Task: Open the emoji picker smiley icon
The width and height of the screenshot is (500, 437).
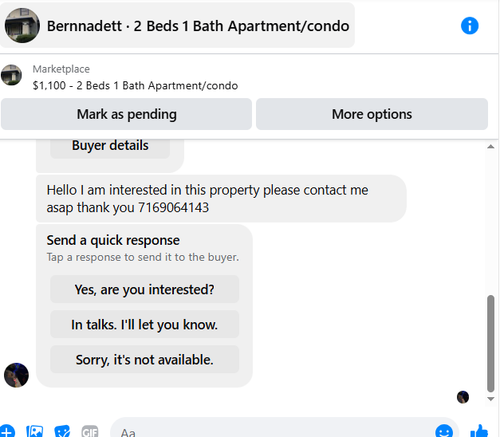Action: (x=444, y=431)
